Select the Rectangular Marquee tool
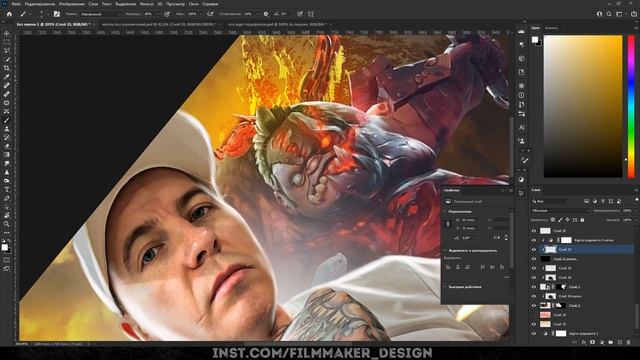The height and width of the screenshot is (360, 640). tap(7, 42)
